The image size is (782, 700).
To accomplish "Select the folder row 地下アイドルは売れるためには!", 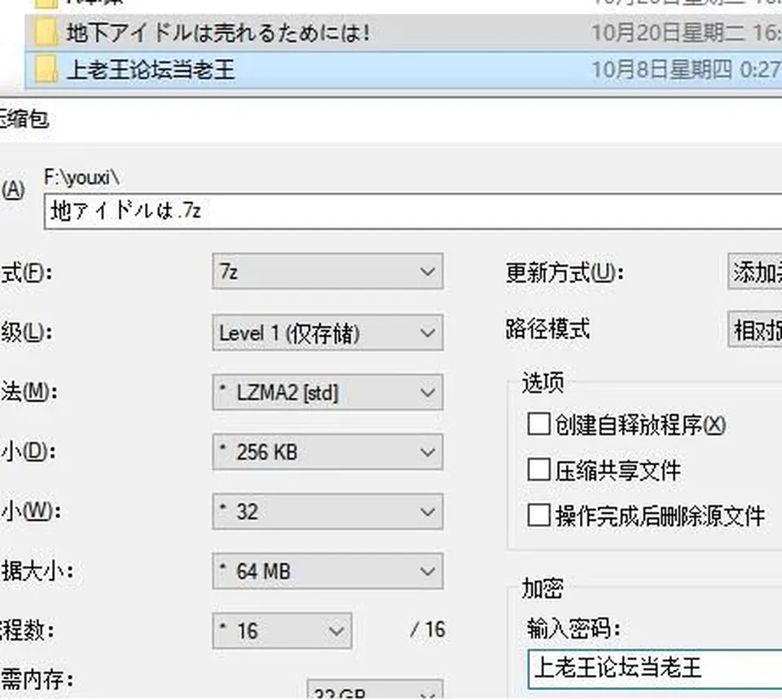I will [x=403, y=33].
